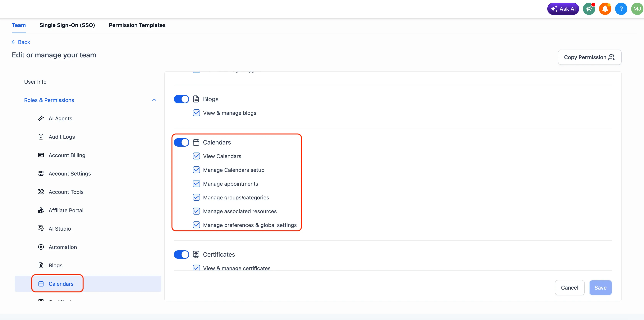Click the Save button
Screen dimensions: 644x320
click(x=600, y=287)
